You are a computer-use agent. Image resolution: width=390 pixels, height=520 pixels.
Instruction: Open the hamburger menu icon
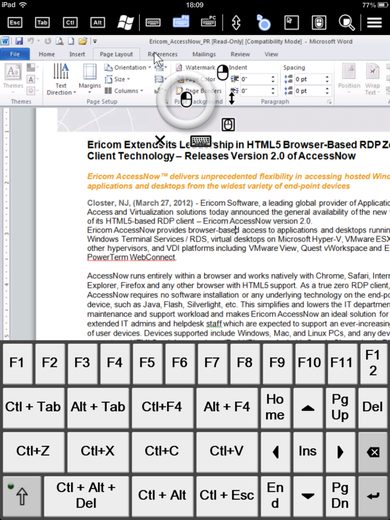point(374,23)
